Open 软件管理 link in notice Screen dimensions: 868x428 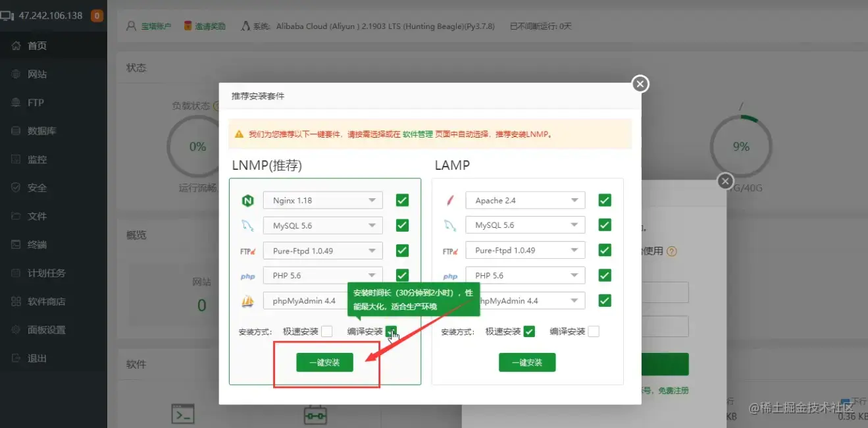pos(418,134)
